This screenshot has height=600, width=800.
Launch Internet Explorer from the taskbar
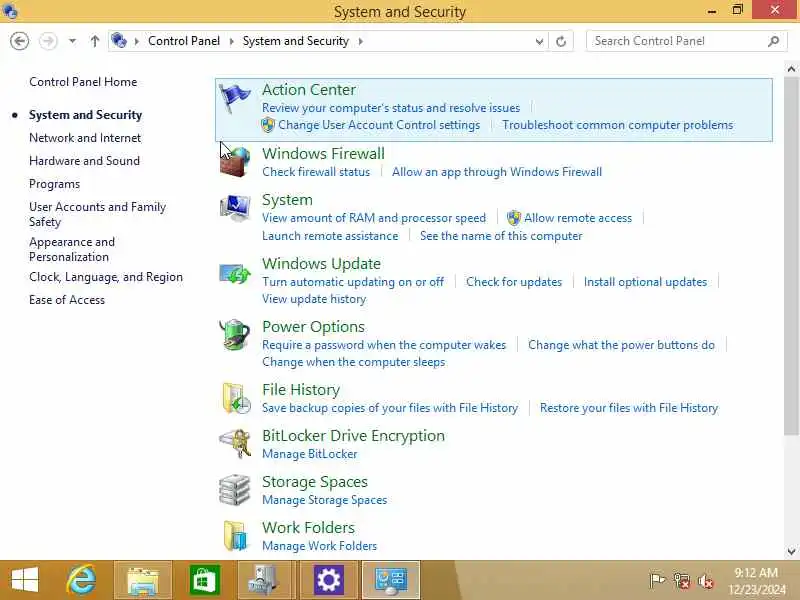click(x=82, y=580)
